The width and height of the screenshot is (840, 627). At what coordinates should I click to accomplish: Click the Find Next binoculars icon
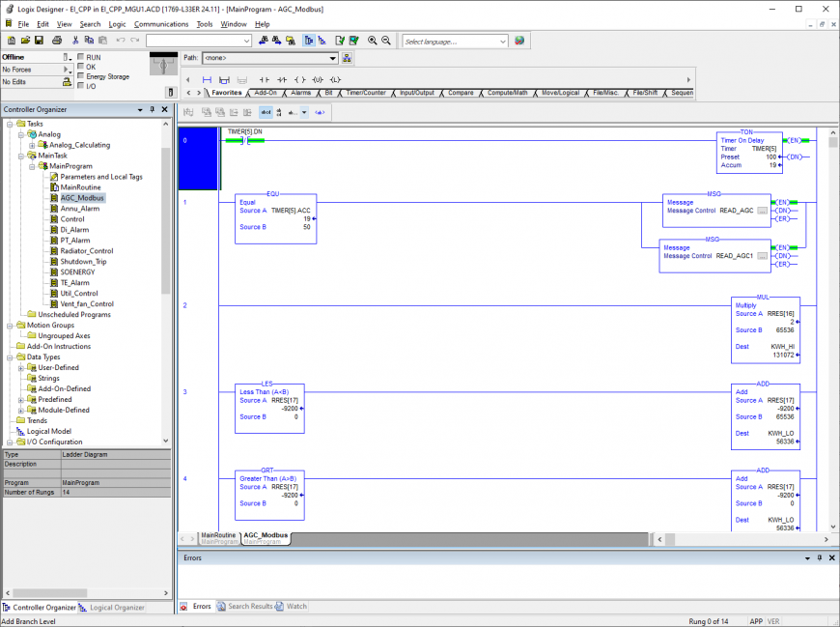click(276, 41)
